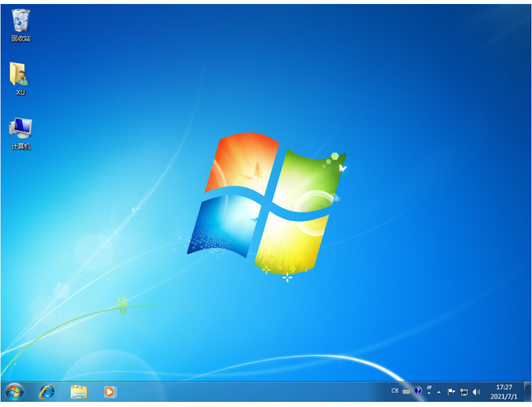
Task: Click the CH input language indicator
Action: click(x=395, y=390)
